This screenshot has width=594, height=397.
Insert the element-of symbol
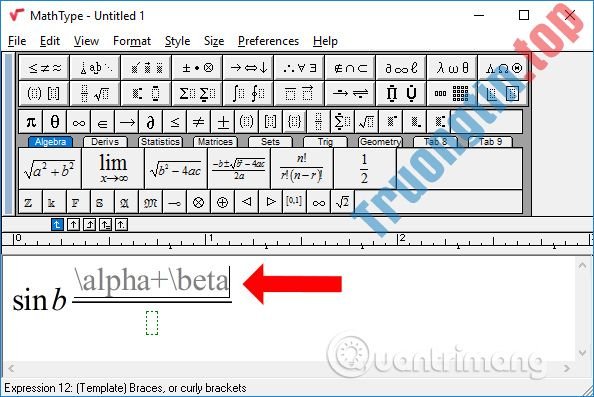point(102,122)
